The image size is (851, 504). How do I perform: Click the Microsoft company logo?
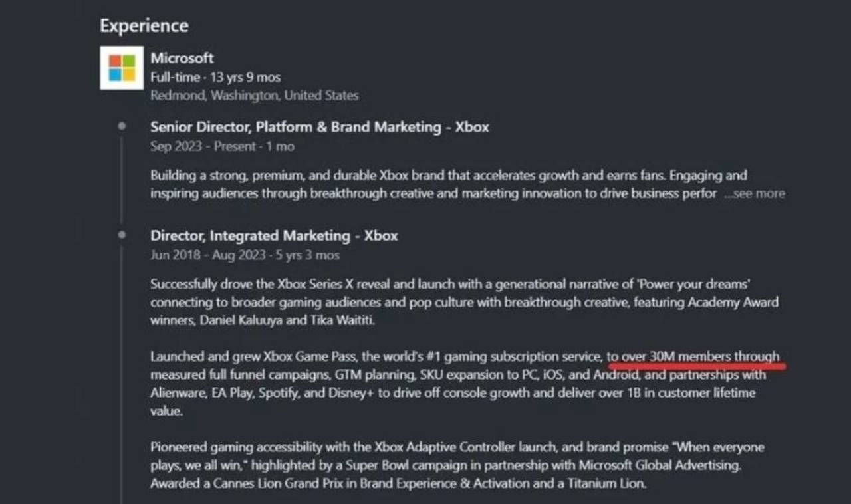[x=122, y=68]
